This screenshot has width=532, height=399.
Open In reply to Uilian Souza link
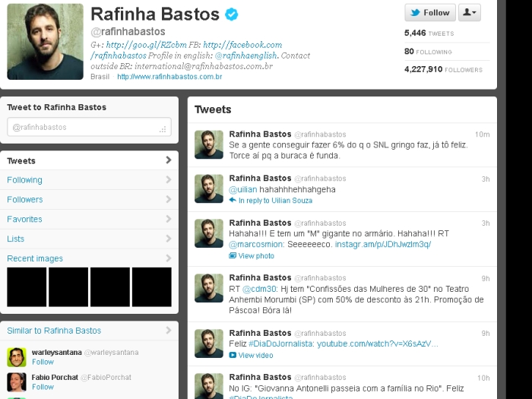click(x=275, y=201)
